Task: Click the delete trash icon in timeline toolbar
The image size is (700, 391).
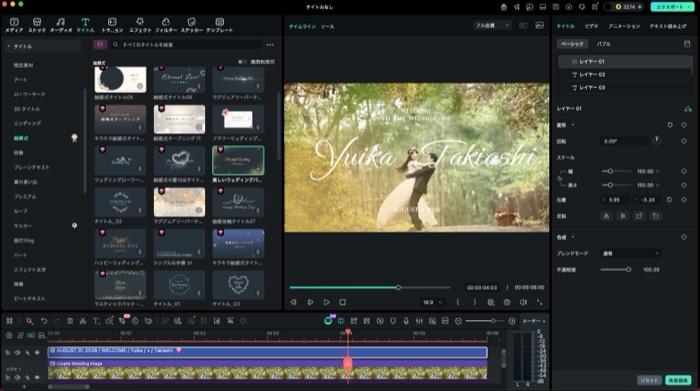Action: [x=70, y=321]
